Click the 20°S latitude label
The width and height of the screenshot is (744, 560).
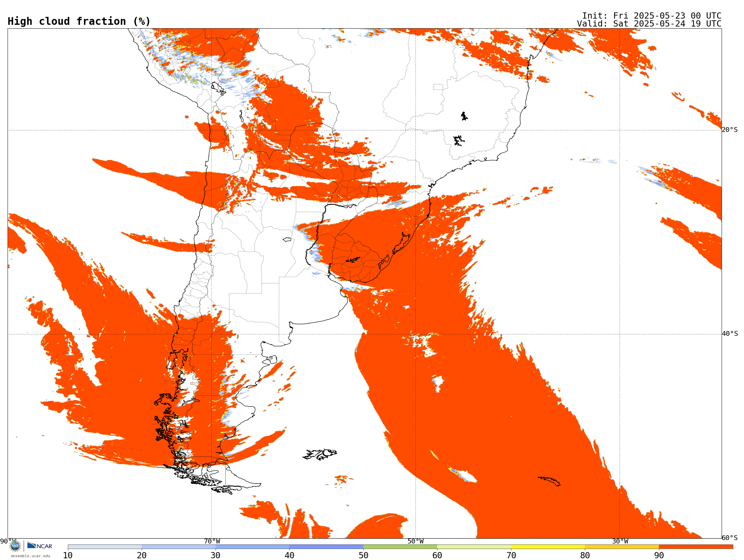point(730,130)
